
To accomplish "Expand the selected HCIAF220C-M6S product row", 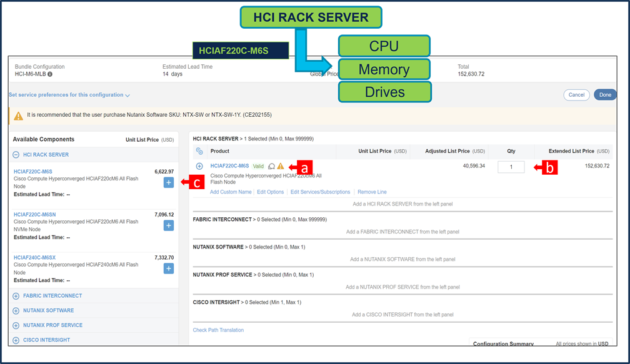I will pos(199,166).
